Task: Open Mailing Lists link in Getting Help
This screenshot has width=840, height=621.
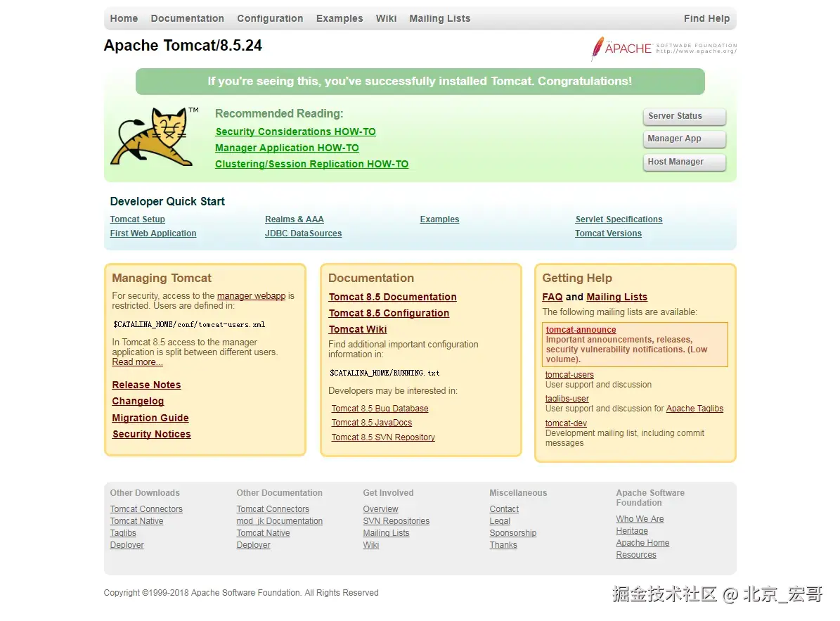Action: tap(616, 297)
